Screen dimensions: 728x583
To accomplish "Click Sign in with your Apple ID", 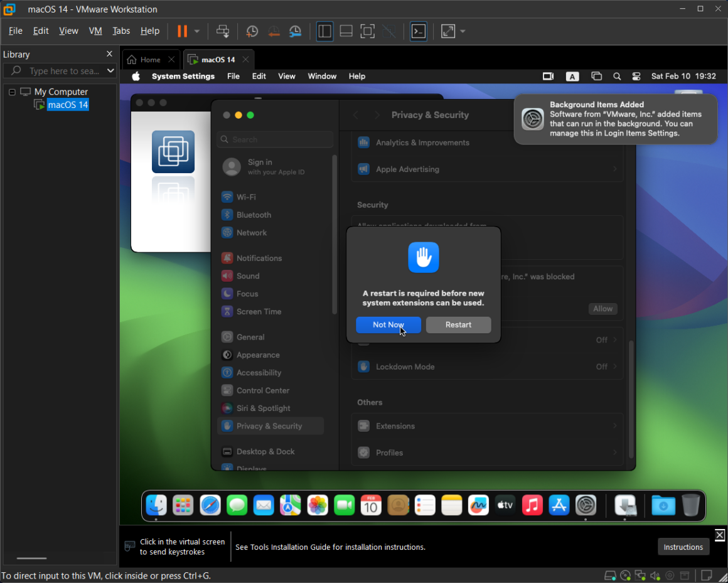I will 270,167.
